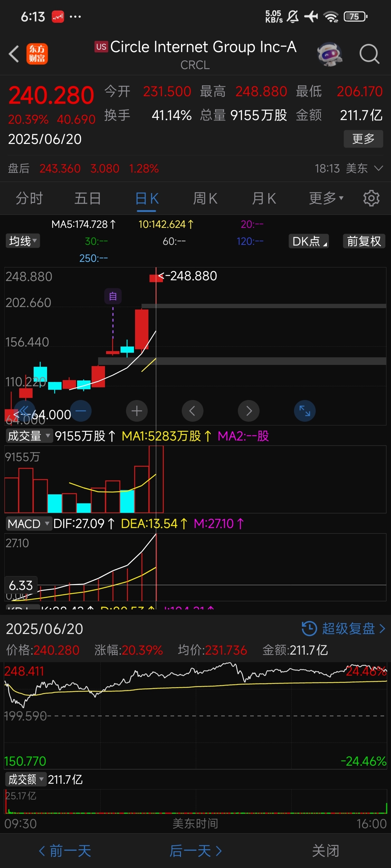Screen dimensions: 391x868
Task: Expand the 美东 time zone chevron
Action: (379, 168)
